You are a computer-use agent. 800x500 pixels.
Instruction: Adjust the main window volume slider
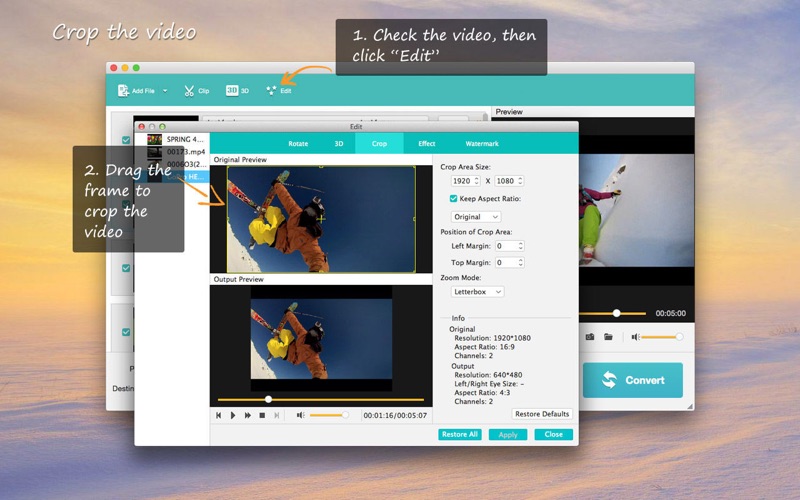point(662,337)
